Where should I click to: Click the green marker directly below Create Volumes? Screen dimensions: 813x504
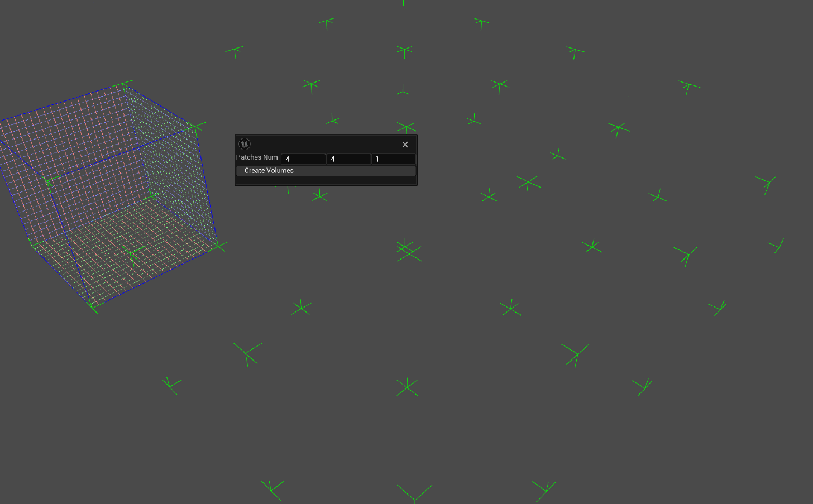click(319, 196)
